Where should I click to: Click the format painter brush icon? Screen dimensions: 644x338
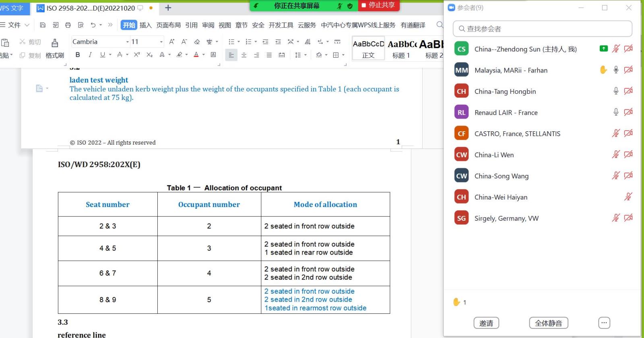click(x=55, y=43)
